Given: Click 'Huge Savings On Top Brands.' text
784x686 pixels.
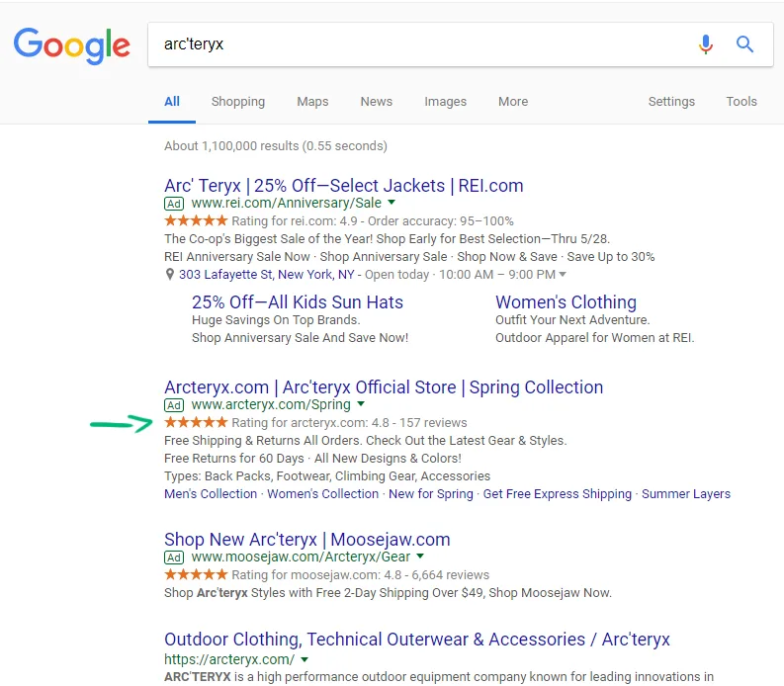Looking at the screenshot, I should (x=276, y=320).
